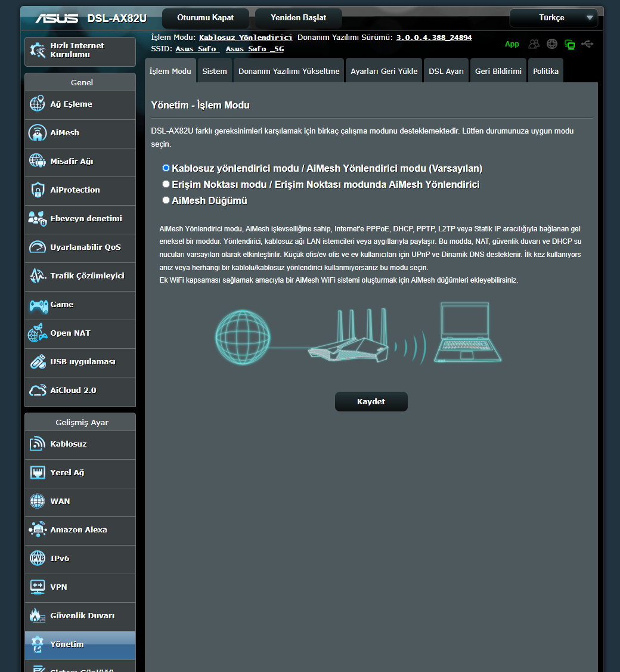Click the Misafir Ağı icon
620x672 pixels.
coord(38,161)
